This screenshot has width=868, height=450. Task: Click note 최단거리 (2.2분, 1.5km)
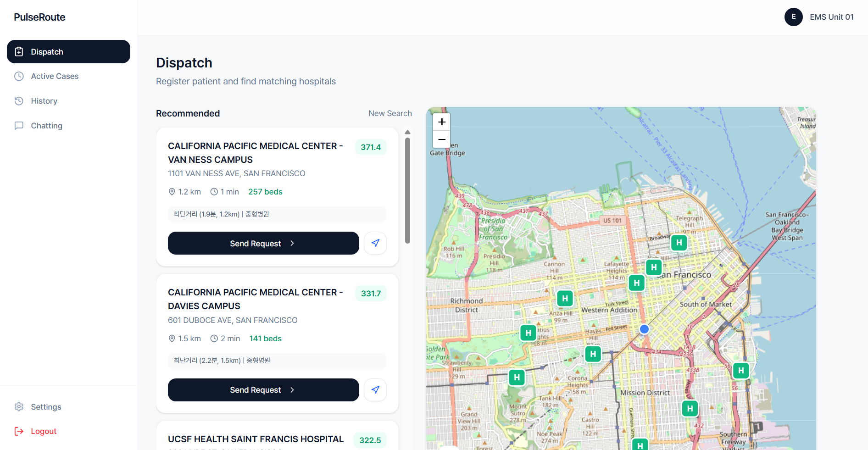(x=277, y=361)
